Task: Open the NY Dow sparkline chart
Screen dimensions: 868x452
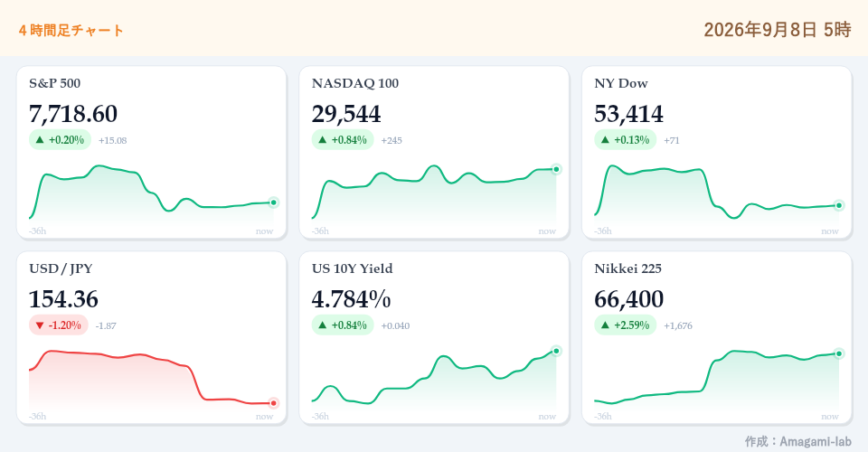Action: (x=717, y=194)
